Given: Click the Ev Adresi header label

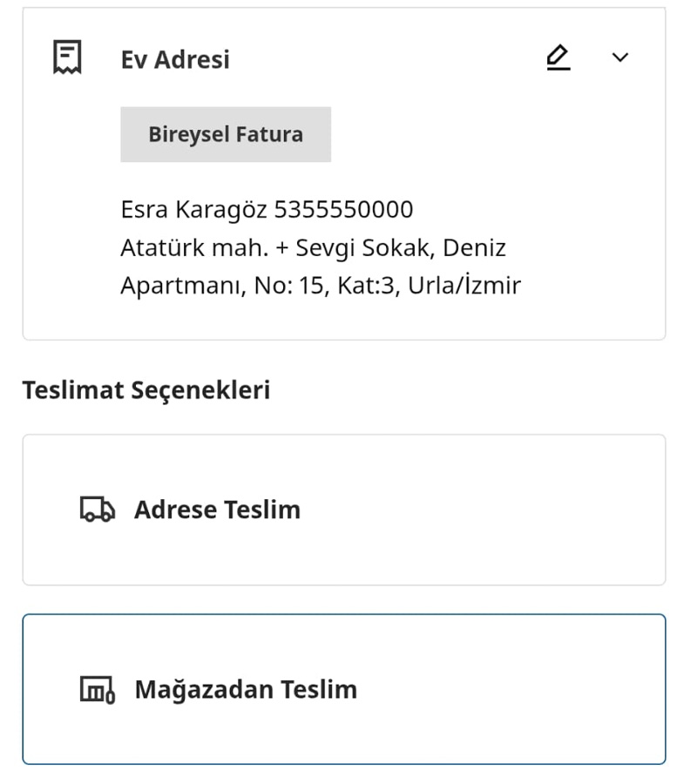Looking at the screenshot, I should 175,59.
